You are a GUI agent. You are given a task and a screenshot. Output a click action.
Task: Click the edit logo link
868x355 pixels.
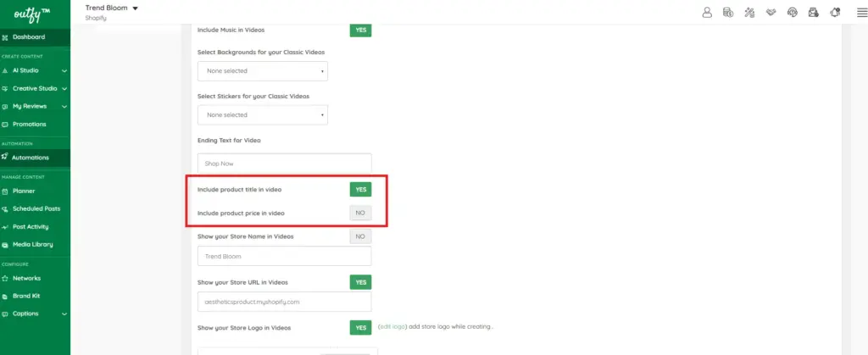coord(392,327)
